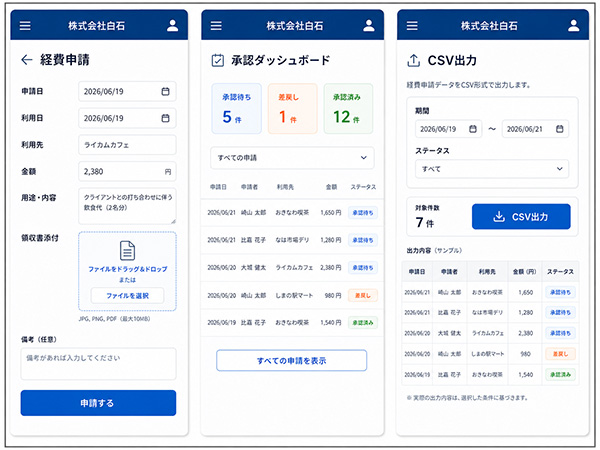Click the ファイルを選択 button
Viewport: 600px width, 450px height.
tap(127, 295)
